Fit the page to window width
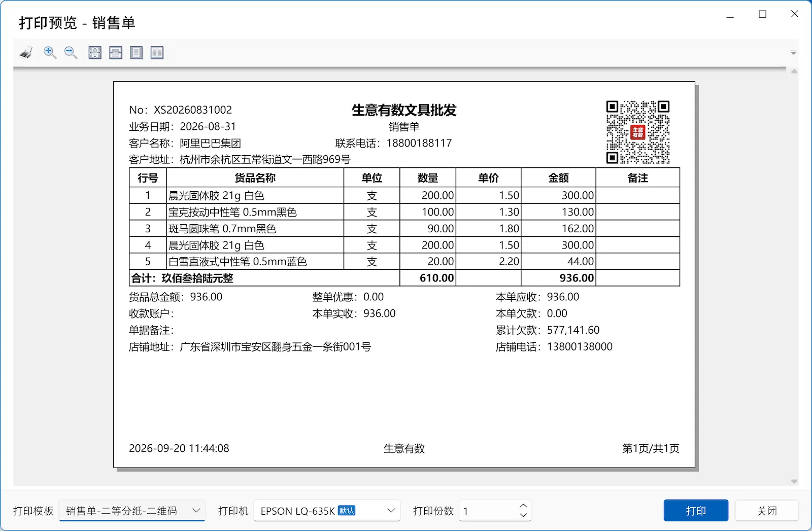The height and width of the screenshot is (531, 812). [116, 53]
